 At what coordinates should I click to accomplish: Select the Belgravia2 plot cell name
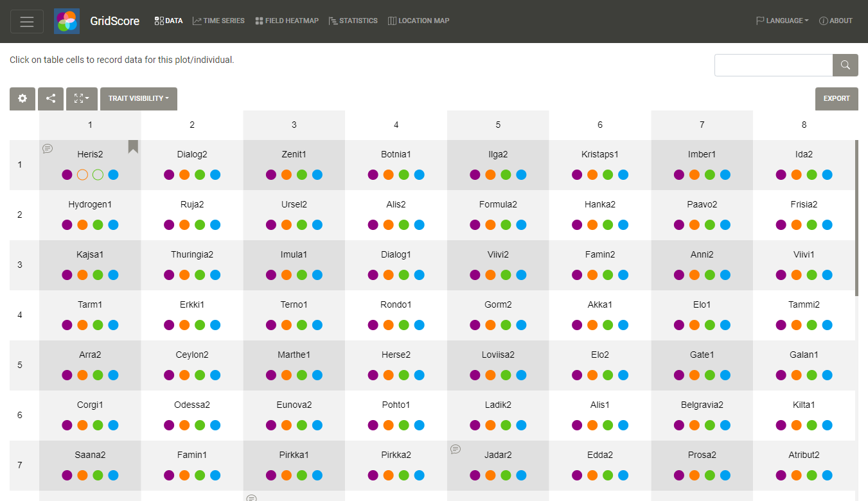point(702,405)
